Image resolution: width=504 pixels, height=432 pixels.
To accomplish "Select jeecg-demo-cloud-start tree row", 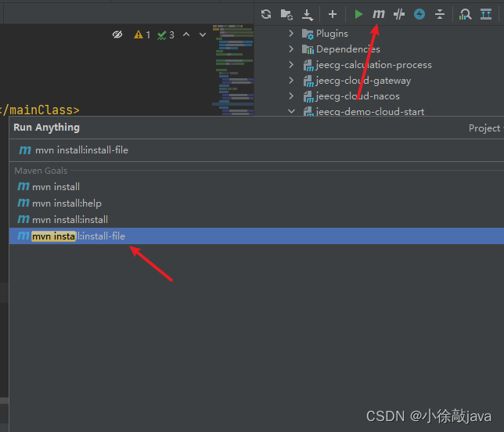I will point(364,112).
